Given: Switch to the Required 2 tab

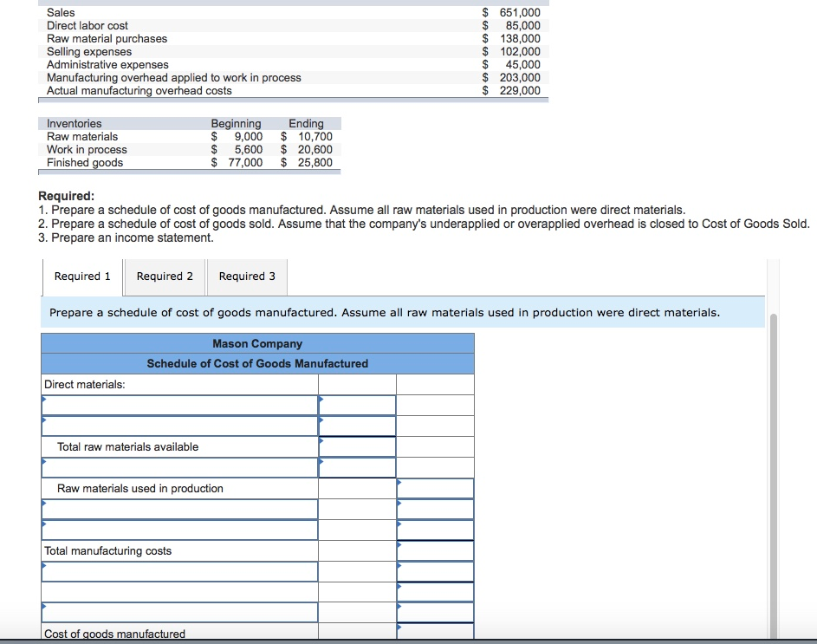Looking at the screenshot, I should pyautogui.click(x=165, y=276).
